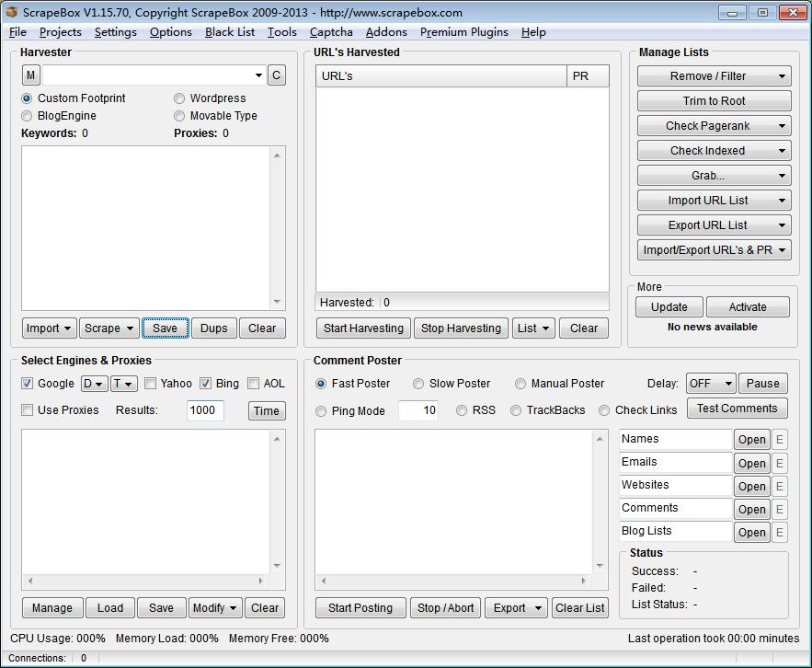Click the E button next to Emails
Viewport: 812px width, 668px height.
coord(780,463)
